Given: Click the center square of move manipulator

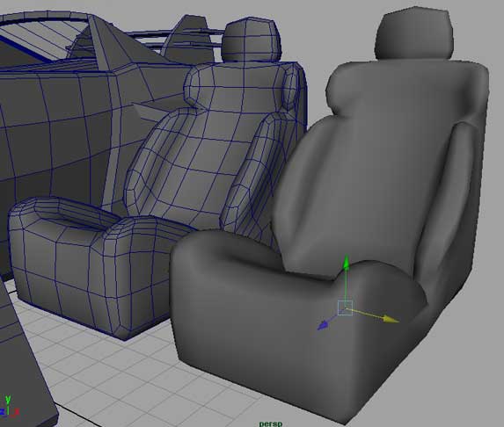Looking at the screenshot, I should pos(345,308).
